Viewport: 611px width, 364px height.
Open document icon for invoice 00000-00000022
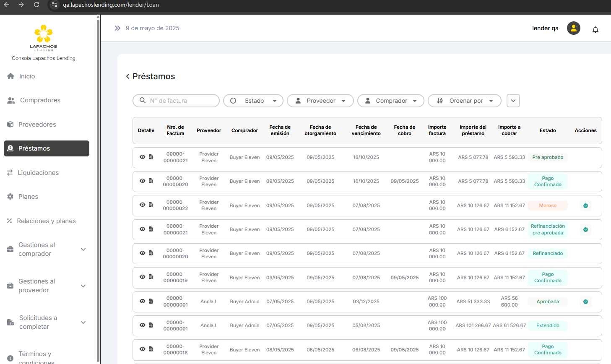[x=151, y=205]
